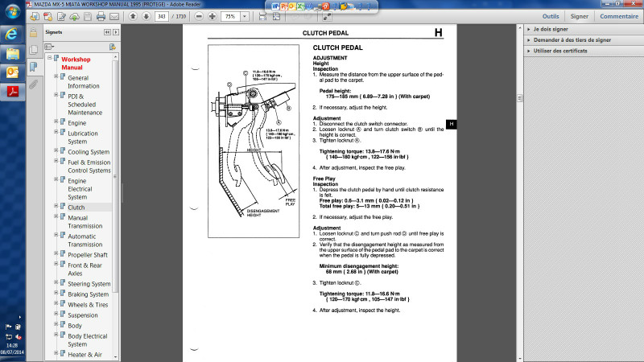This screenshot has width=644, height=362.
Task: Click the Signets panel right-arrow button
Action: click(x=116, y=32)
